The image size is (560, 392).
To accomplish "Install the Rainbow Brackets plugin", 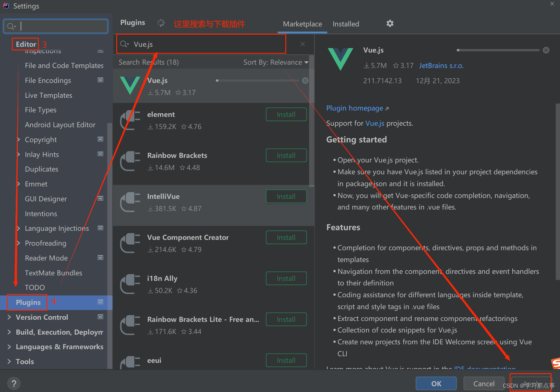I will pyautogui.click(x=286, y=155).
